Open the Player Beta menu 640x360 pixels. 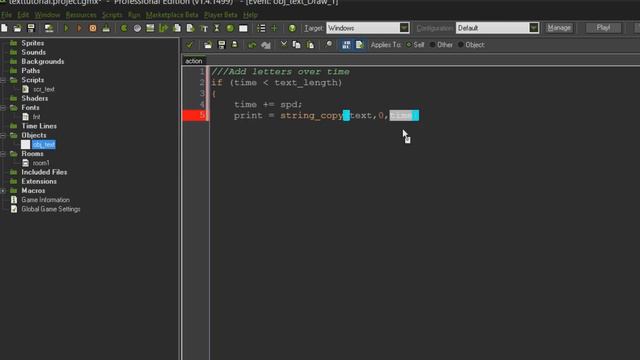221,15
